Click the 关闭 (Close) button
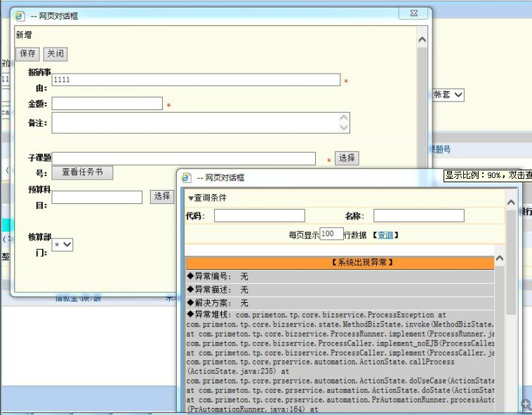The width and height of the screenshot is (532, 415). click(55, 54)
